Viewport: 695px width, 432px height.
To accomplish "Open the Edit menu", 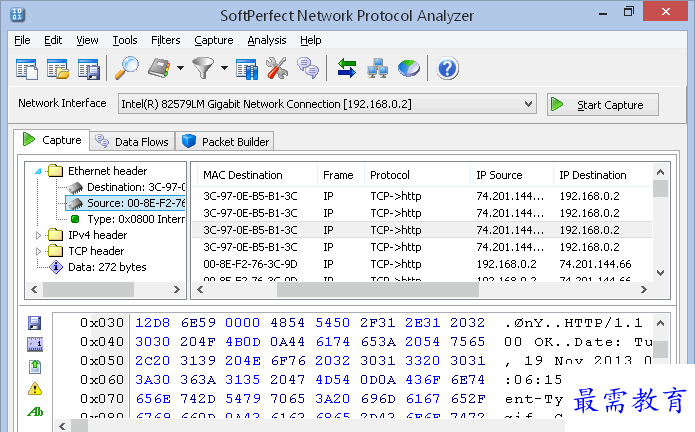I will point(53,40).
